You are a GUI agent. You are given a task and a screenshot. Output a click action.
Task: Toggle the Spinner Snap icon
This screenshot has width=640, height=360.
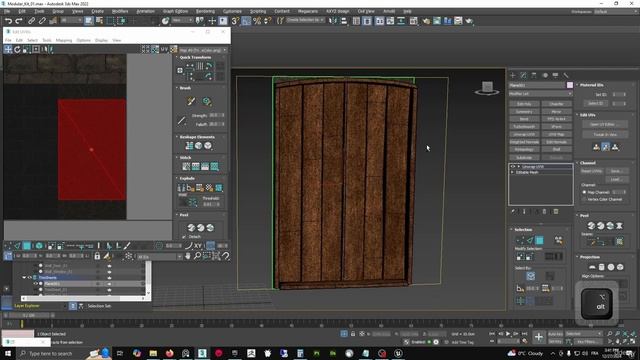coord(267,21)
